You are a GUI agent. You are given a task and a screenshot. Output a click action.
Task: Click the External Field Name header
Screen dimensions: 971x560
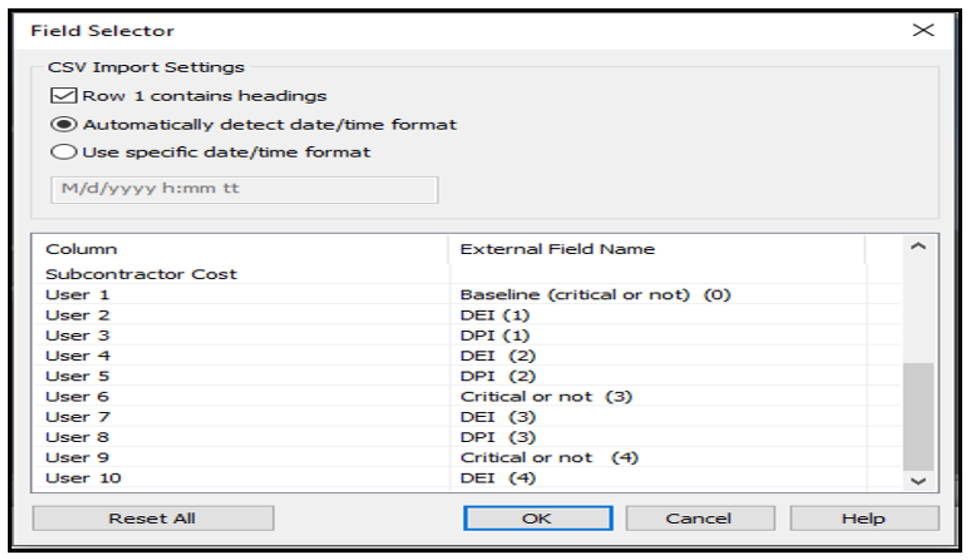click(557, 249)
